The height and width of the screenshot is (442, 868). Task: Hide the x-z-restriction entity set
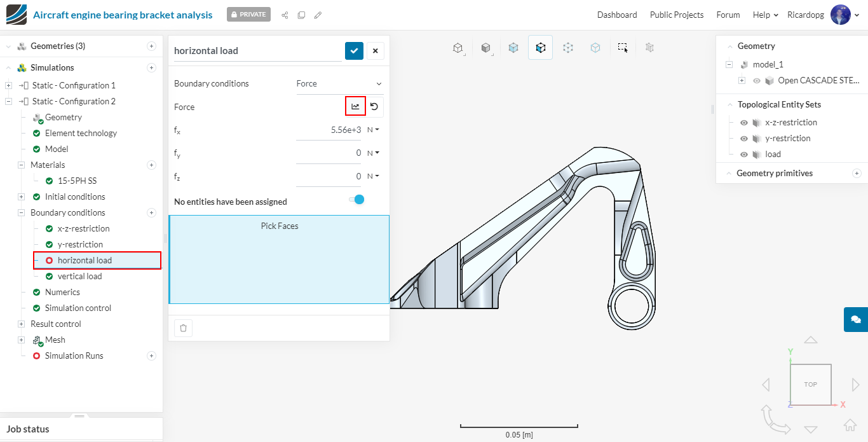click(x=743, y=123)
